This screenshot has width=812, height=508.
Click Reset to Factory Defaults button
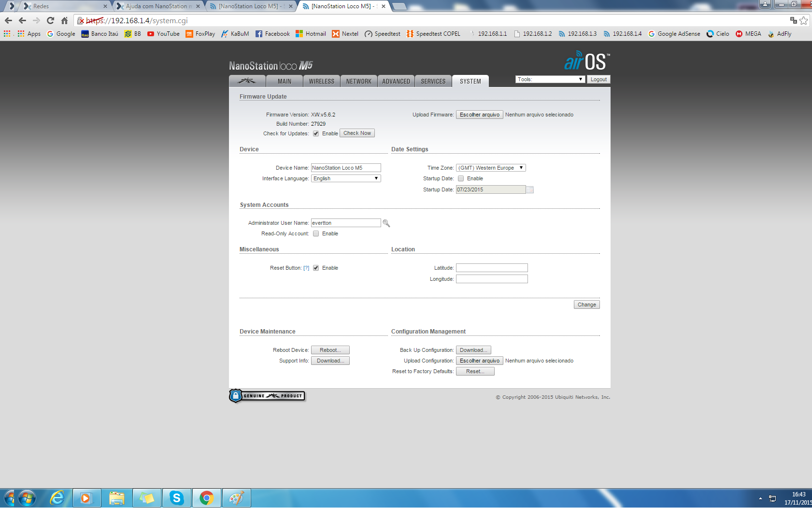coord(475,371)
